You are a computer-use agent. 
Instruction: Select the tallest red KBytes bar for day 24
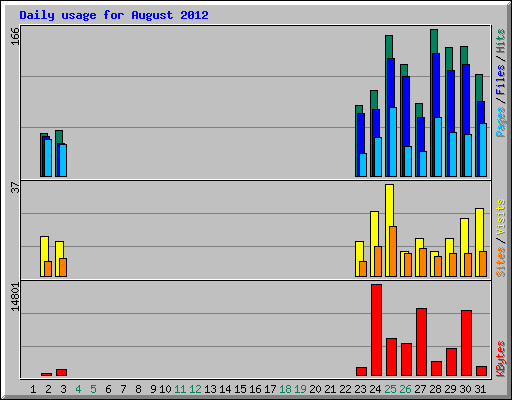click(377, 330)
